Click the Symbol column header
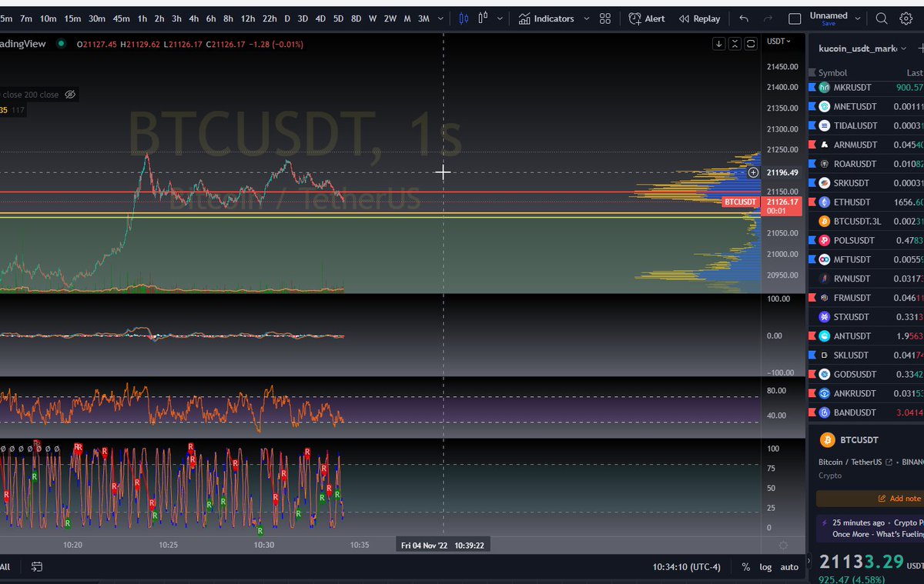924x584 pixels. [832, 73]
